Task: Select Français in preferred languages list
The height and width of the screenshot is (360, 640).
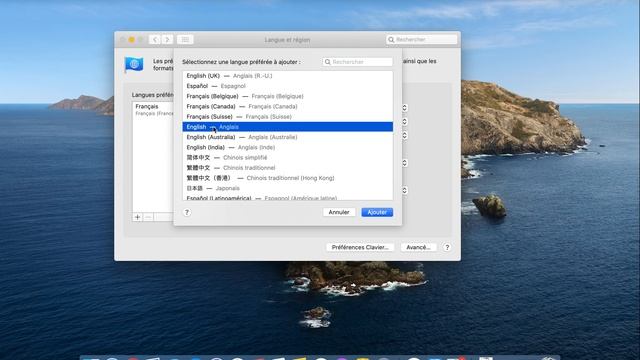Action: tap(153, 109)
